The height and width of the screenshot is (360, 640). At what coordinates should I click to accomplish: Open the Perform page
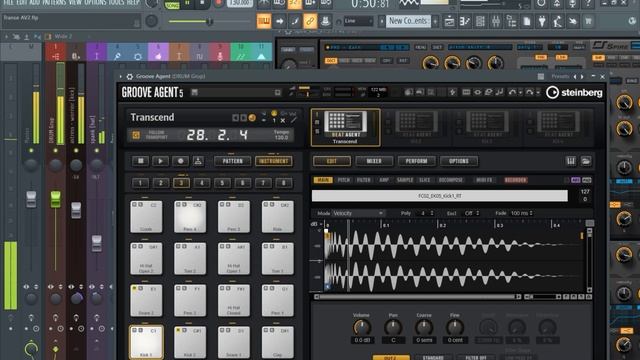pyautogui.click(x=416, y=161)
